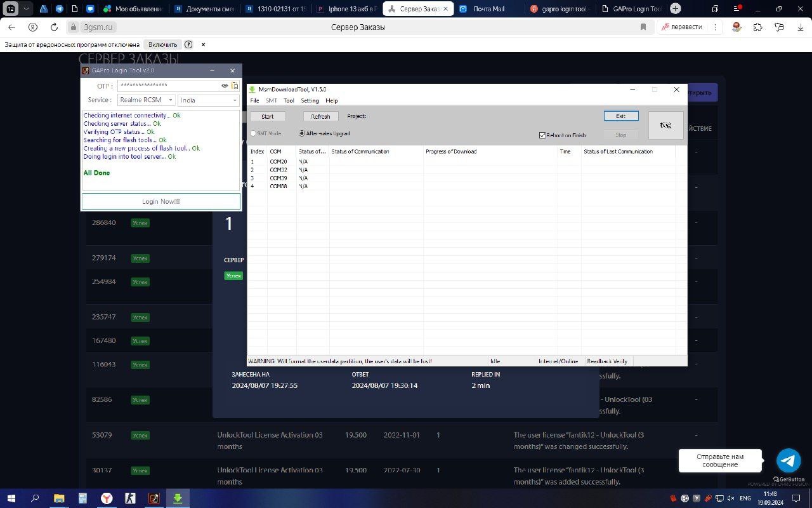Viewport: 812px width, 508px height.
Task: Open a new browser tab with plus
Action: point(676,9)
